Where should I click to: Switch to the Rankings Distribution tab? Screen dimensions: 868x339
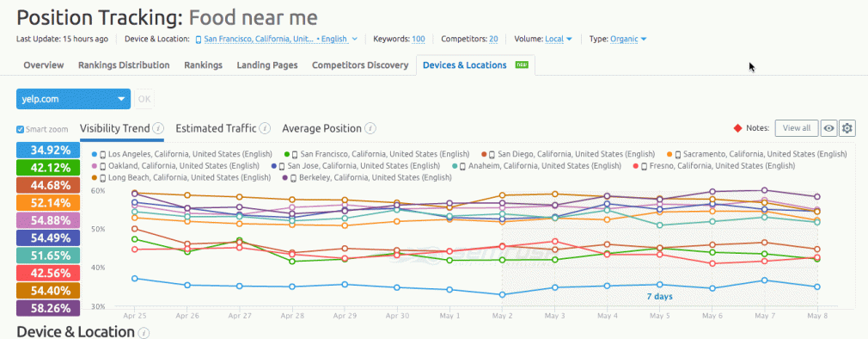click(x=124, y=65)
